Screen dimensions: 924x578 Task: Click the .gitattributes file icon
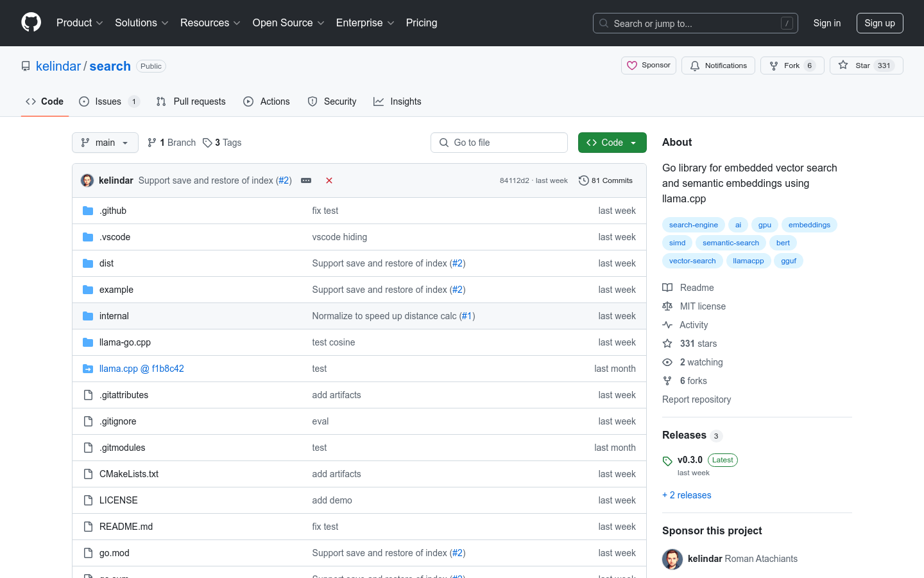click(88, 395)
